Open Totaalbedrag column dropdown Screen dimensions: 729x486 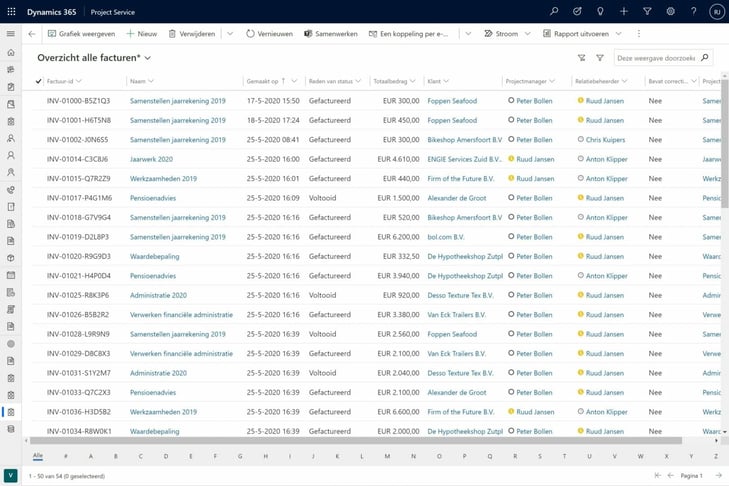click(x=412, y=81)
